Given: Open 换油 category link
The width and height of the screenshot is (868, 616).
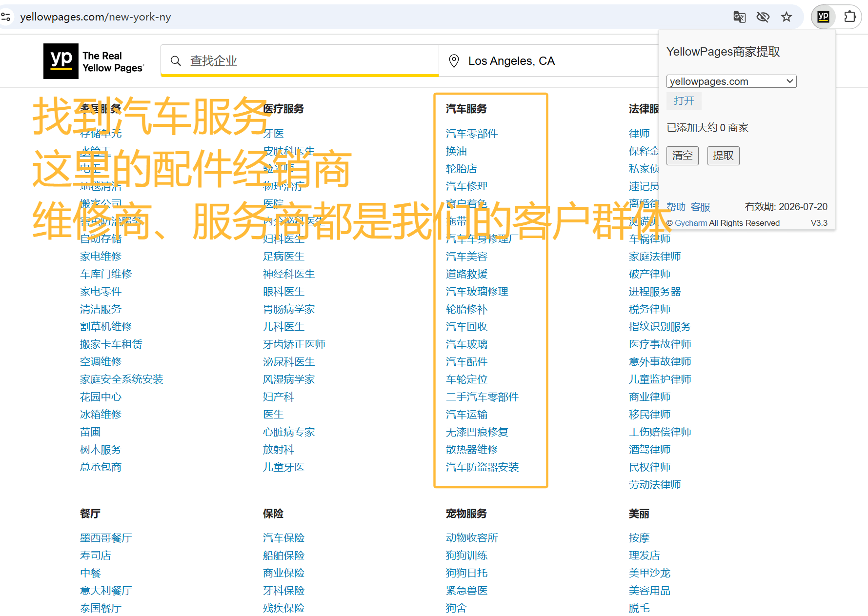Looking at the screenshot, I should tap(456, 151).
